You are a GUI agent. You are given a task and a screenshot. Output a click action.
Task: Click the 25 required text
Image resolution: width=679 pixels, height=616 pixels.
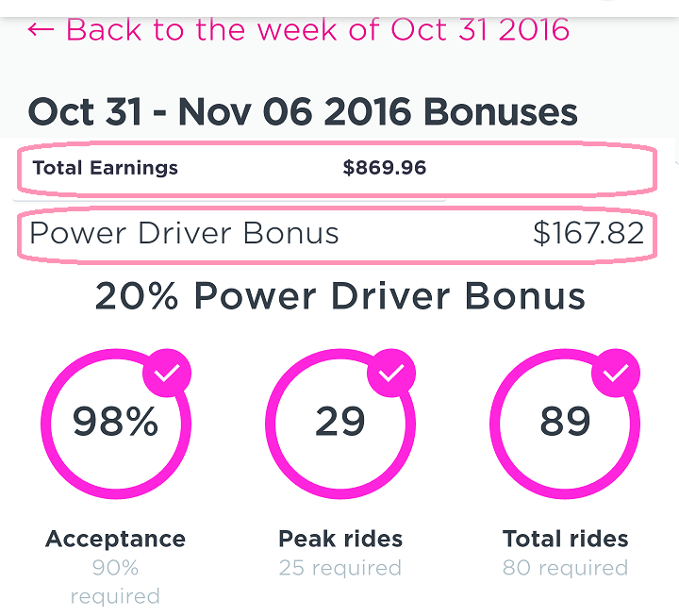pyautogui.click(x=340, y=568)
